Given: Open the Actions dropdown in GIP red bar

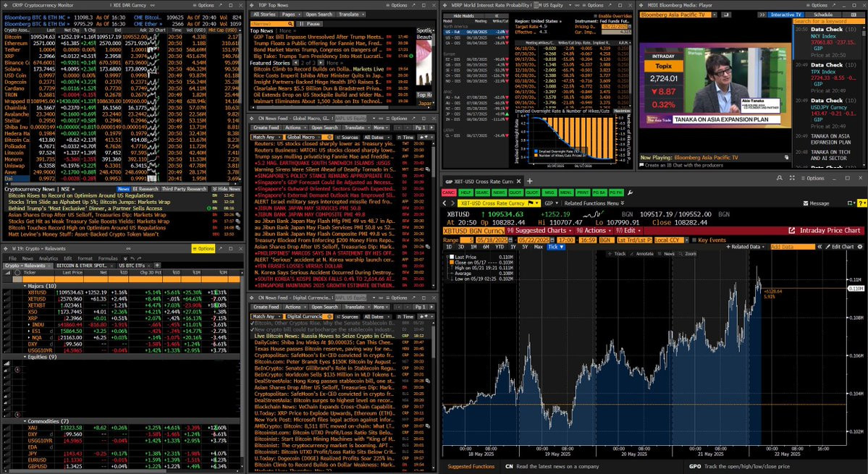Looking at the screenshot, I should (594, 231).
